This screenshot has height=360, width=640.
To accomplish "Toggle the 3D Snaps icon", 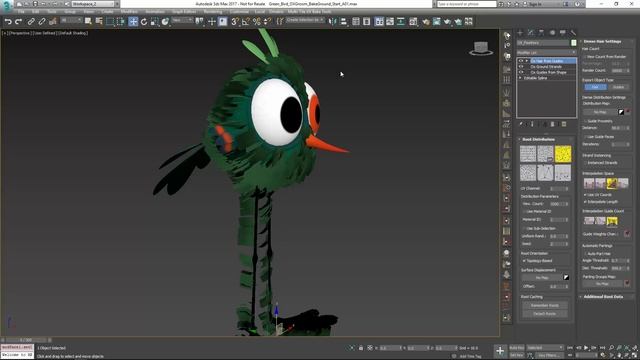I will tap(235, 22).
